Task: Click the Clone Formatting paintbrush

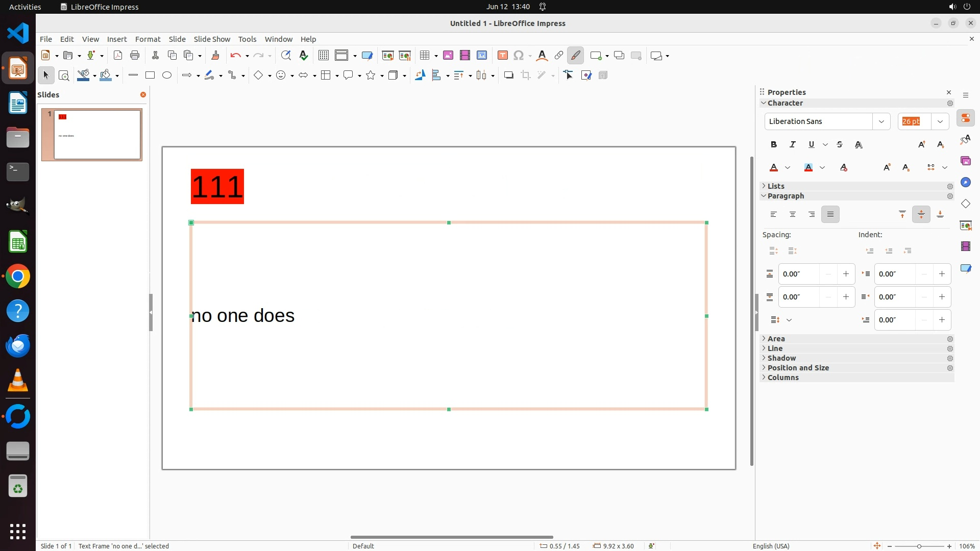Action: click(x=215, y=56)
